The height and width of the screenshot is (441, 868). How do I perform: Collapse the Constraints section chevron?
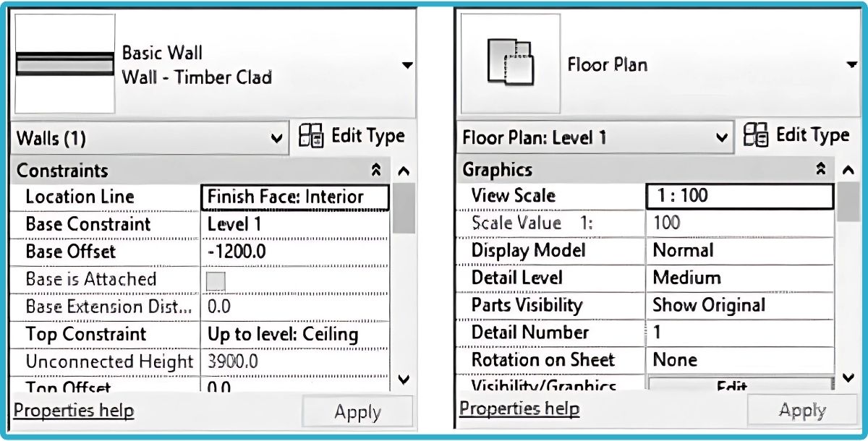pyautogui.click(x=377, y=169)
